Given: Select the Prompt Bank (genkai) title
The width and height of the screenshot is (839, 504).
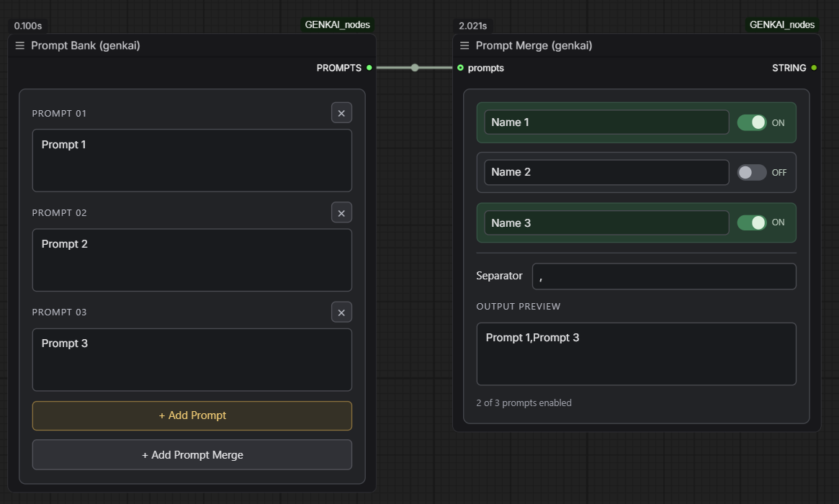Looking at the screenshot, I should tap(86, 45).
